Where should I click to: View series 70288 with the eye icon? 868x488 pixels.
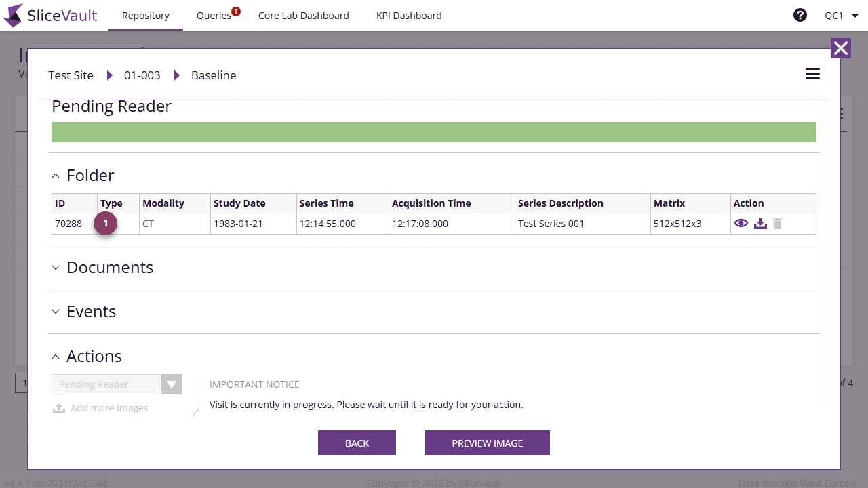tap(741, 223)
